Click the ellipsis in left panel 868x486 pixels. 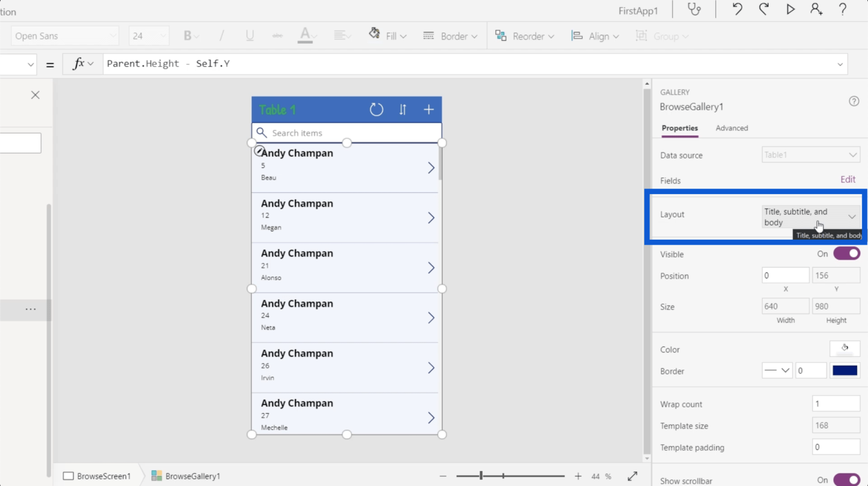tap(31, 309)
